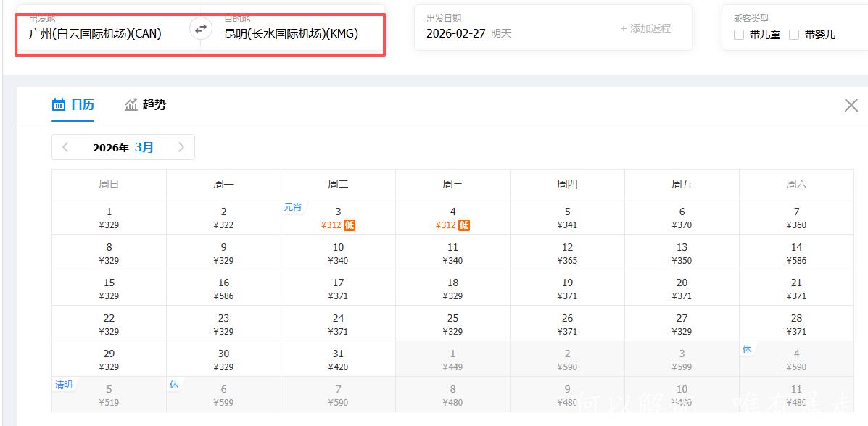868x426 pixels.
Task: Select the low-price badge on March 4
Action: (464, 225)
